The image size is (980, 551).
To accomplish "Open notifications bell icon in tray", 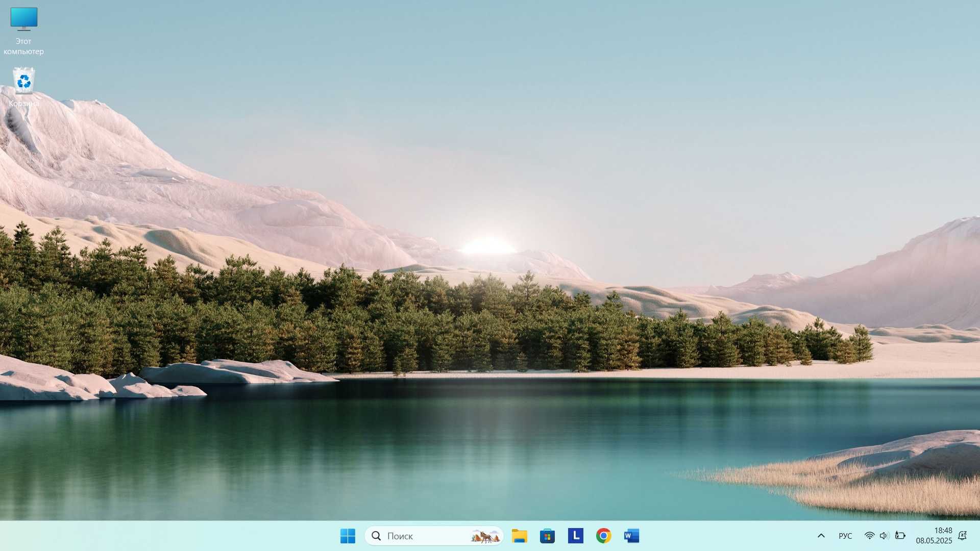I will (x=962, y=536).
